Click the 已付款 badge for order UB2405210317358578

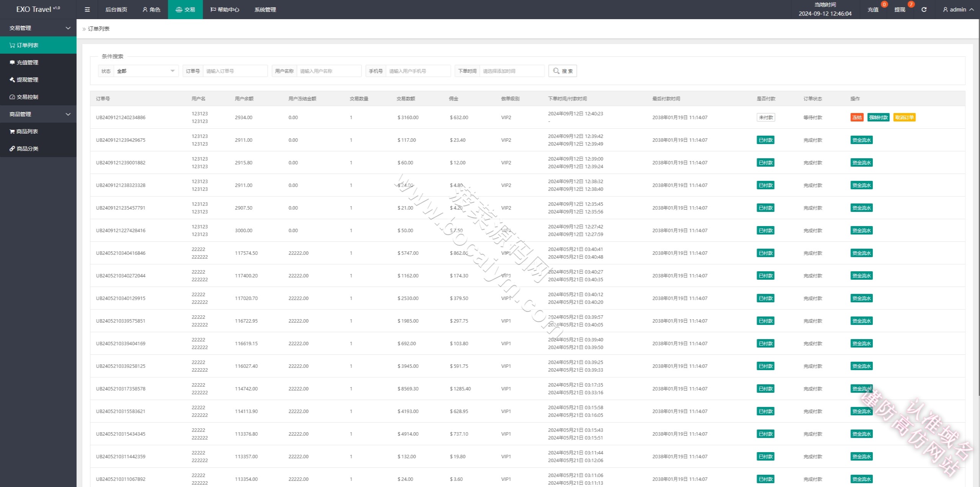(x=766, y=389)
